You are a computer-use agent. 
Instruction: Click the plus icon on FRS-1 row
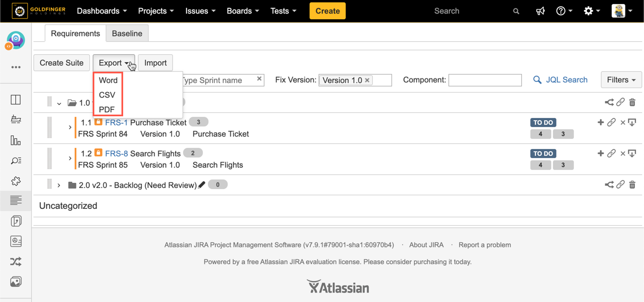[601, 122]
